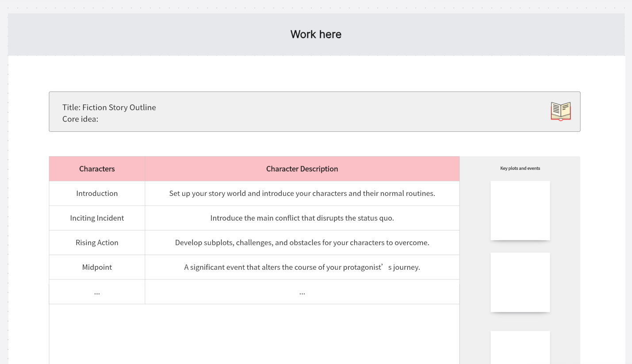The height and width of the screenshot is (364, 632).
Task: Click the 'Introduce the main conflict' description cell
Action: tap(302, 218)
